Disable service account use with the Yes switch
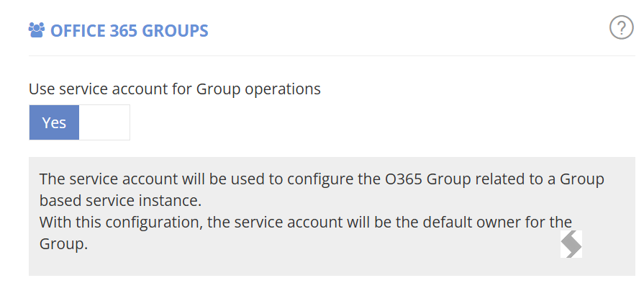Viewport: 644px width, 283px height. (x=80, y=122)
